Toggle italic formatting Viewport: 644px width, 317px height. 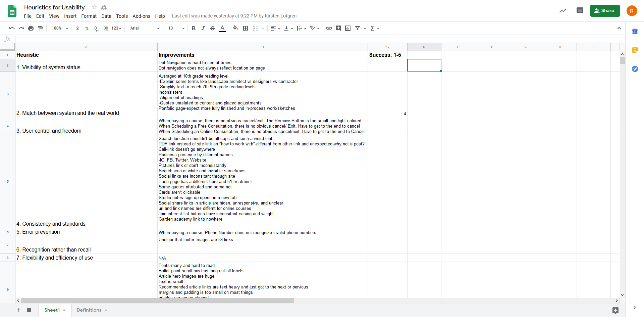click(x=203, y=28)
